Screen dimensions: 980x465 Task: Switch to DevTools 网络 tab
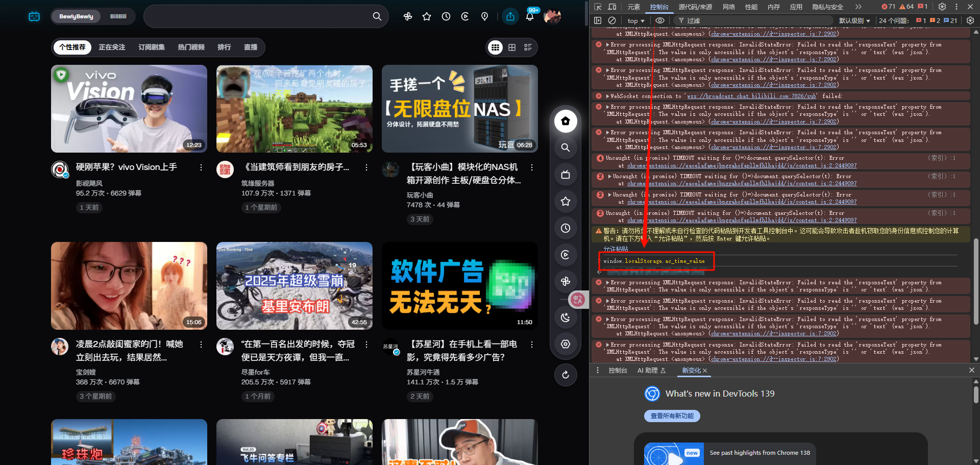coord(729,7)
